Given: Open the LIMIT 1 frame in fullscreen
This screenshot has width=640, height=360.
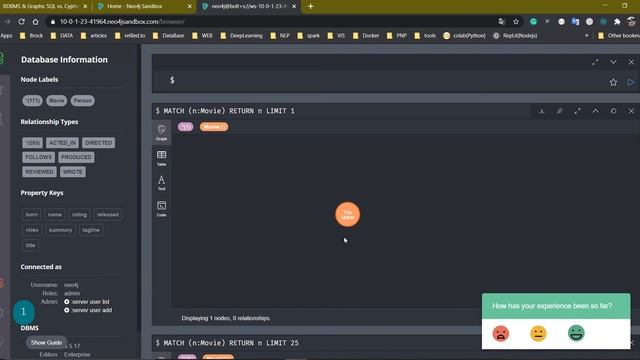Looking at the screenshot, I should tap(577, 111).
